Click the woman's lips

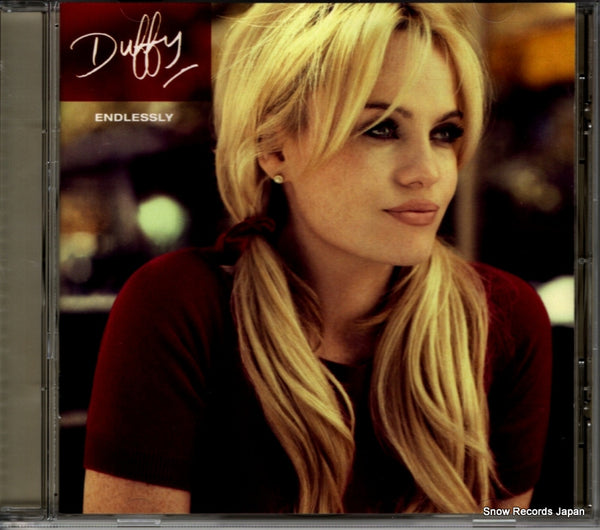(410, 212)
